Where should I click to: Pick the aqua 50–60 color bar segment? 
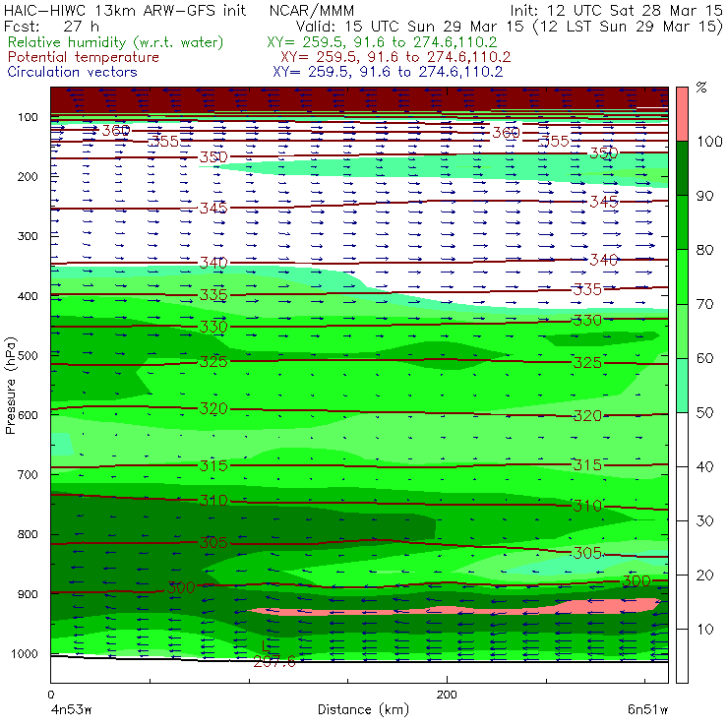tap(682, 386)
